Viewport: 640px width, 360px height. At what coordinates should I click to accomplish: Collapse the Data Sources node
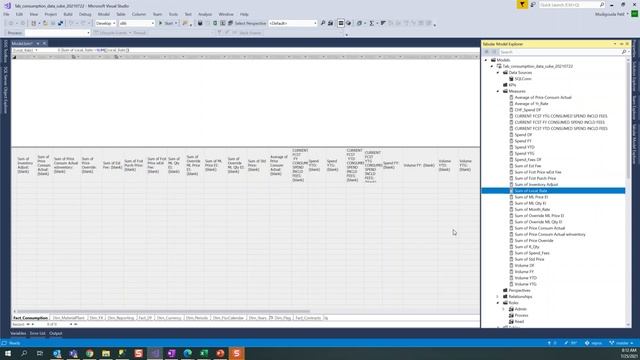498,73
